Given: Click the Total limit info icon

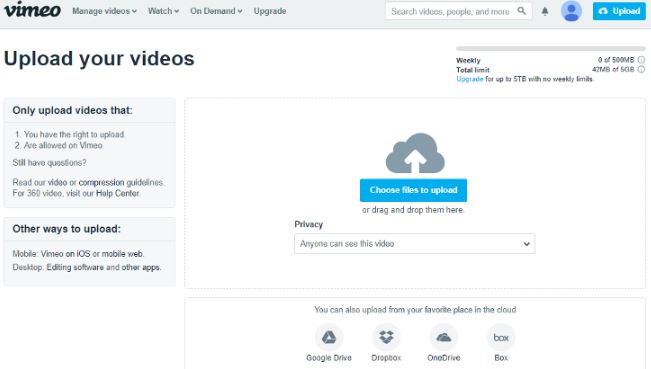Looking at the screenshot, I should 641,69.
